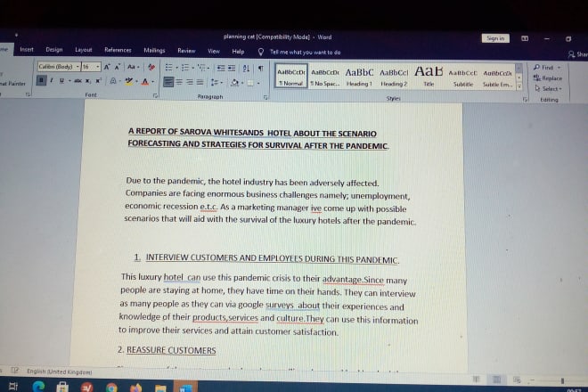Click the Borders icon
Screen dimensions: 588x392
click(x=250, y=83)
